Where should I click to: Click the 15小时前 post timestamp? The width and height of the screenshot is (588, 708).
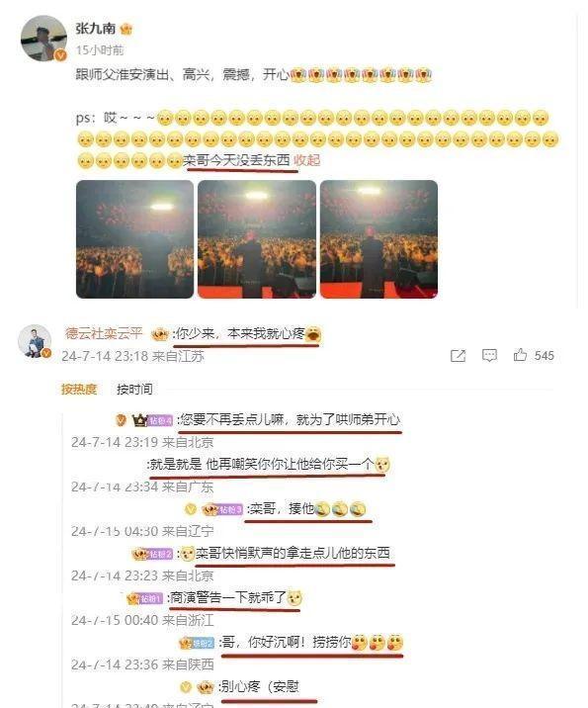pyautogui.click(x=99, y=50)
